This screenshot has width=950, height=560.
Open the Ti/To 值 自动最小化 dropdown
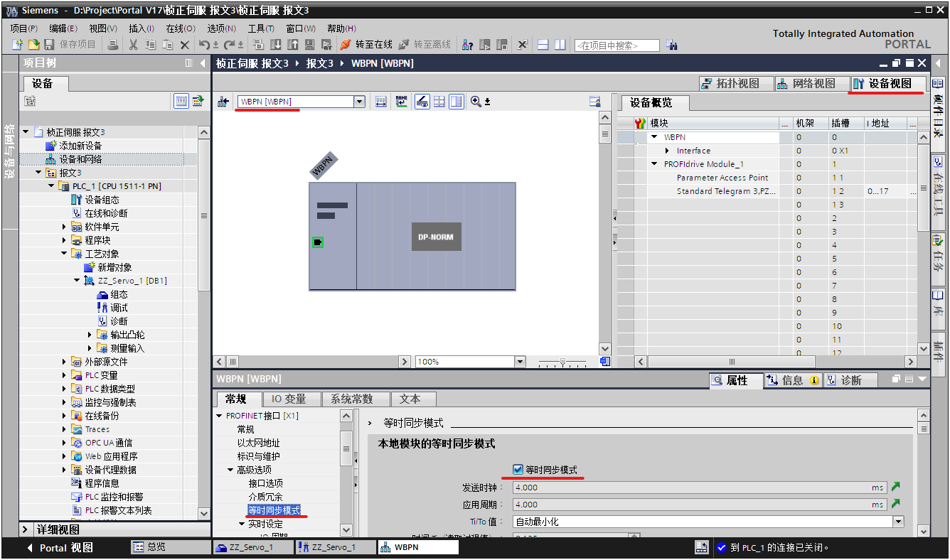tap(899, 522)
